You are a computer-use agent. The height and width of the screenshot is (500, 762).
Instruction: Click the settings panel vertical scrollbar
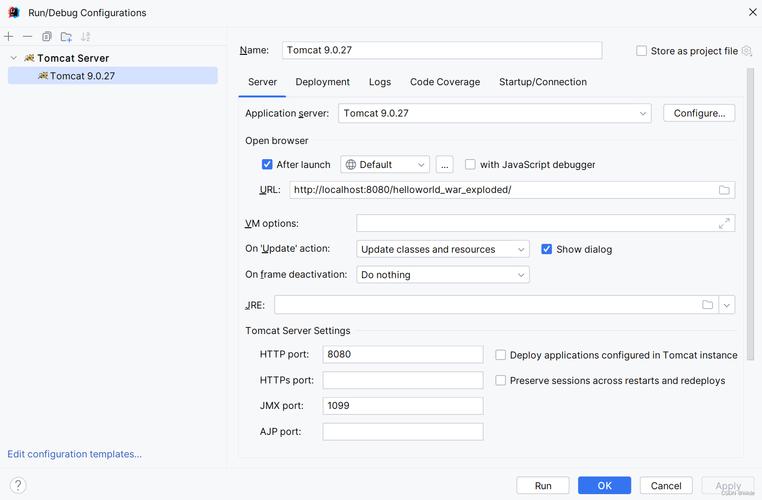tap(750, 214)
